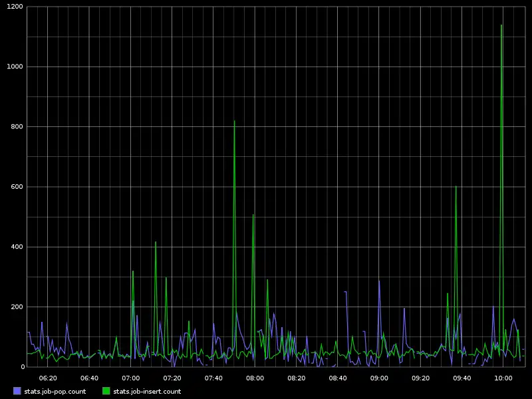Click the blue stats.job-pop.count legend swatch
Screen dimensions: 532x399
click(x=17, y=392)
